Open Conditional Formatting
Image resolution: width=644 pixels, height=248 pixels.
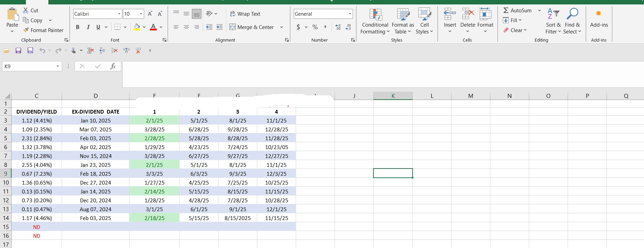(x=375, y=21)
